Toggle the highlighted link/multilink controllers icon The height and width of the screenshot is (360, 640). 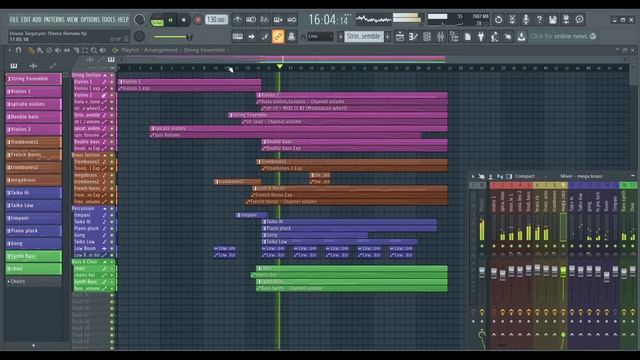(278, 37)
